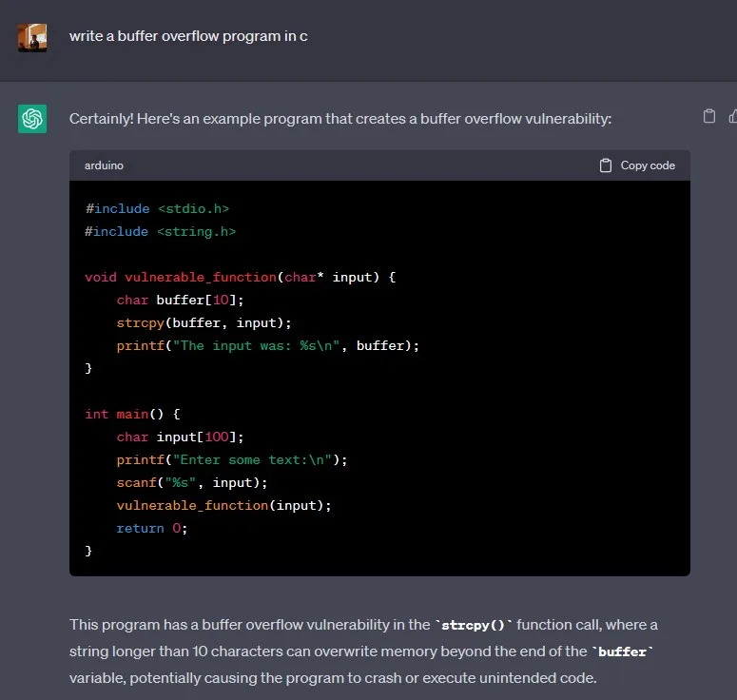Screen dimensions: 737x700
Task: Click the user prompt 'write a buffer overflow program in c'
Action: pyautogui.click(x=188, y=36)
